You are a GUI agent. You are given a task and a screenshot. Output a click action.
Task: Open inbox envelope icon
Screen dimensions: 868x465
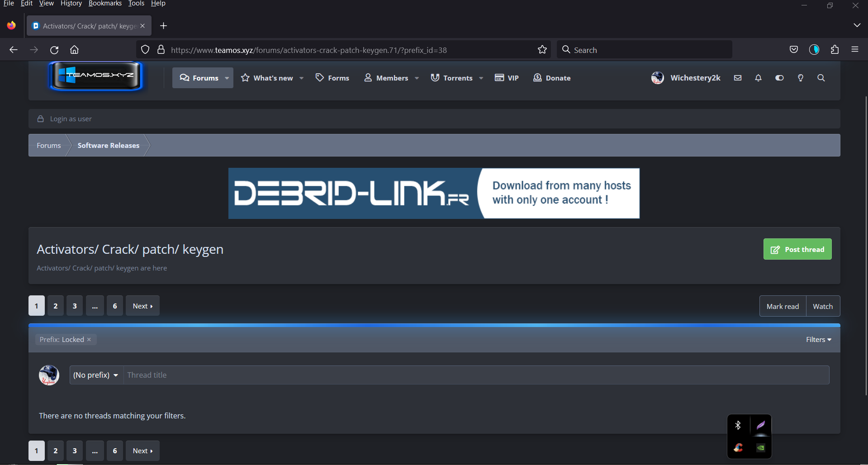point(738,78)
